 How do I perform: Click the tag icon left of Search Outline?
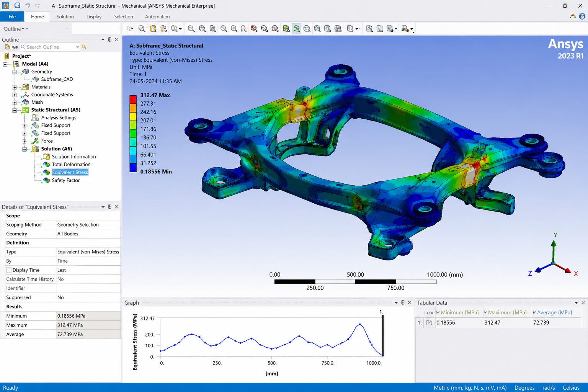pos(15,47)
